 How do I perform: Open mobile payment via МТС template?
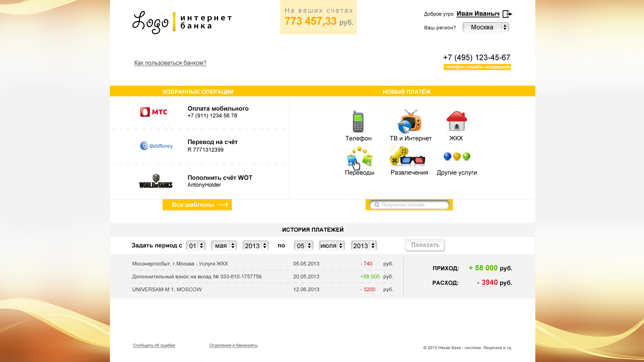(153, 112)
